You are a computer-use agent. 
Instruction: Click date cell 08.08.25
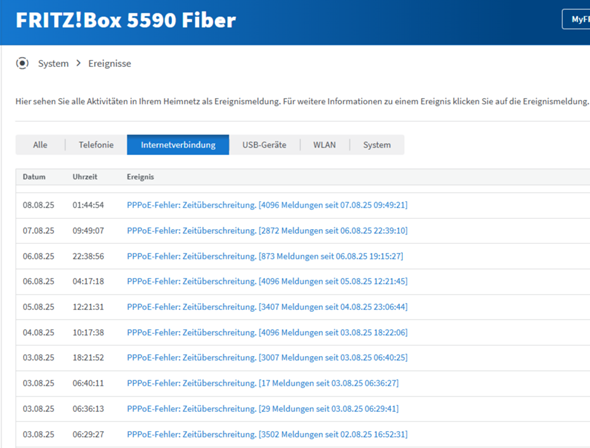38,205
